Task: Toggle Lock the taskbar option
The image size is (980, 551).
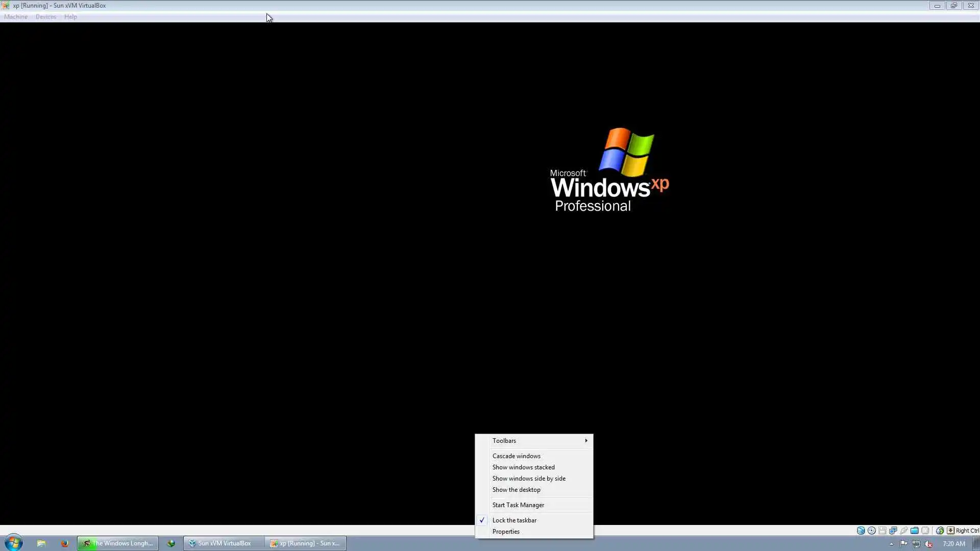Action: [x=514, y=520]
